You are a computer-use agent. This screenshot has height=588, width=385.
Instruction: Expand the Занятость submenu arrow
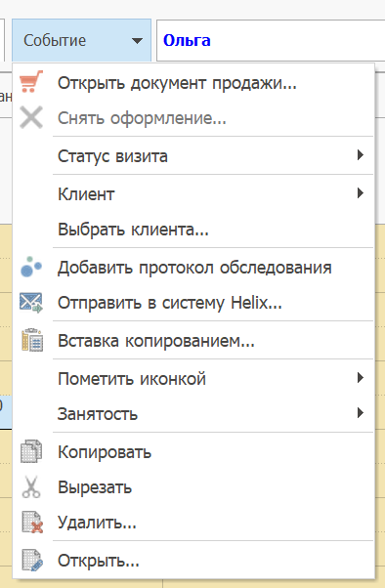pos(361,413)
